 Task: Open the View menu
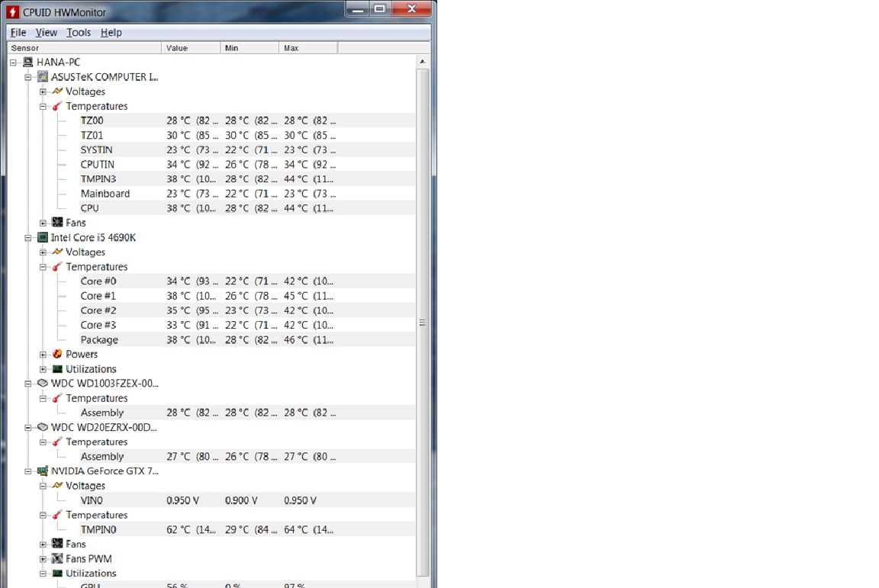(46, 33)
